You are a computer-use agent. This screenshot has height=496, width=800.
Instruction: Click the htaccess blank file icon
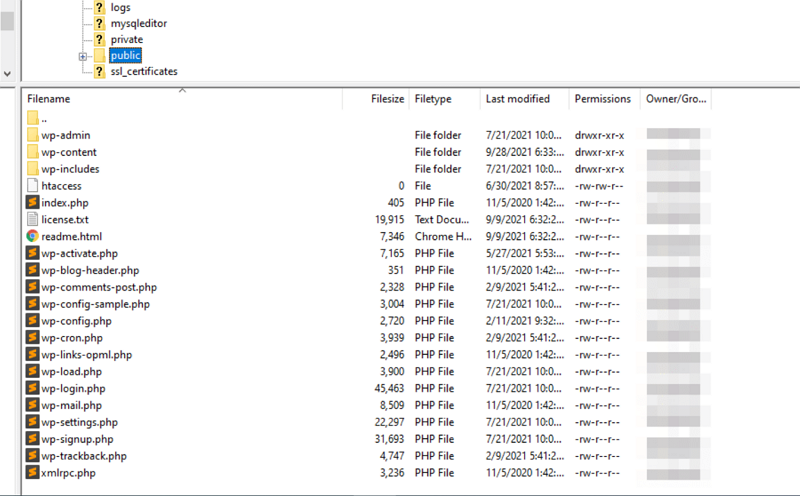pyautogui.click(x=33, y=186)
